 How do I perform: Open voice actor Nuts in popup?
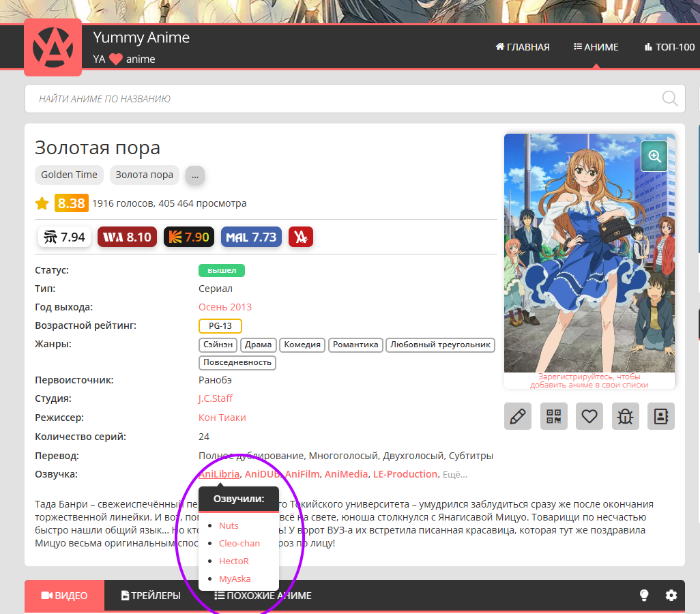[x=229, y=525]
